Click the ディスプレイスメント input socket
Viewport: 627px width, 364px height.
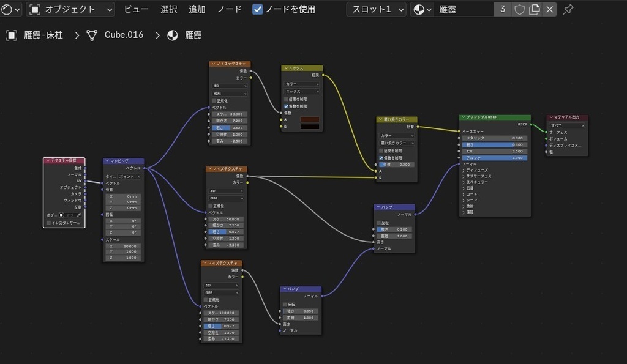click(546, 146)
